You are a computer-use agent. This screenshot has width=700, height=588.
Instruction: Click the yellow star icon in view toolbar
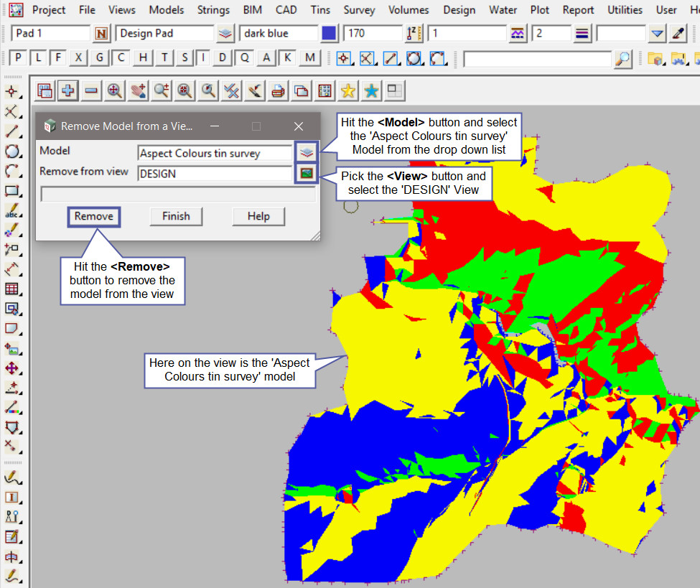[x=348, y=90]
